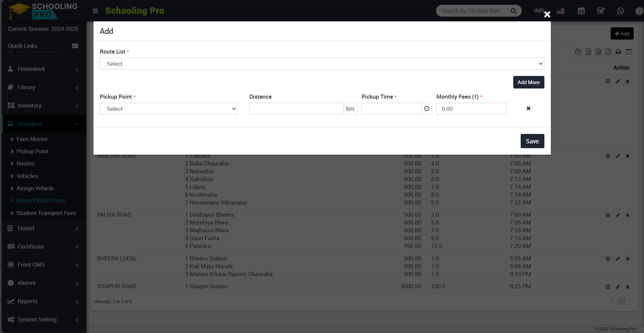Edit BHEERA LOCAL row pencil icon

pos(618,259)
